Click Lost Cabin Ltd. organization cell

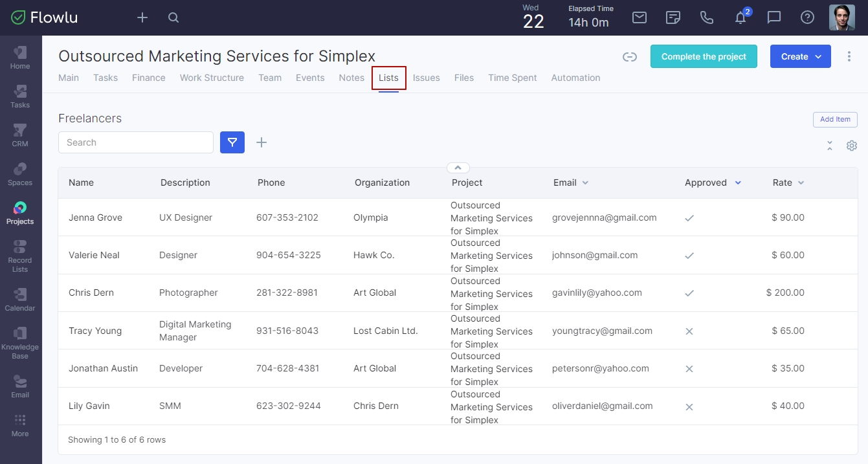point(386,331)
